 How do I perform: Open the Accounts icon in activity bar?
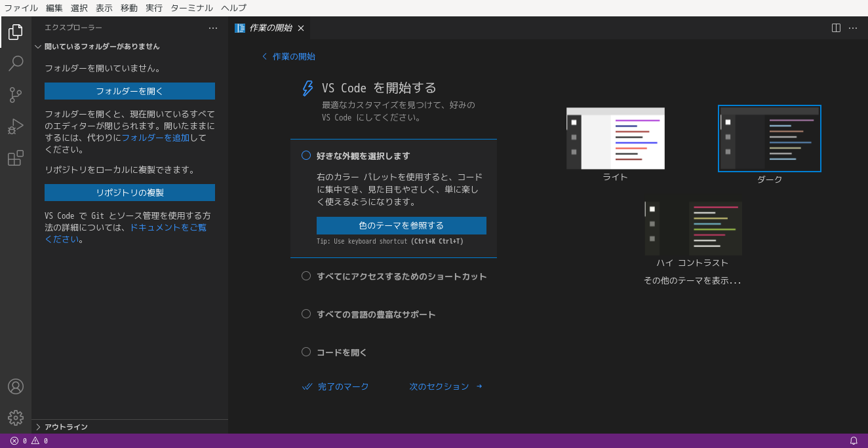coord(16,386)
